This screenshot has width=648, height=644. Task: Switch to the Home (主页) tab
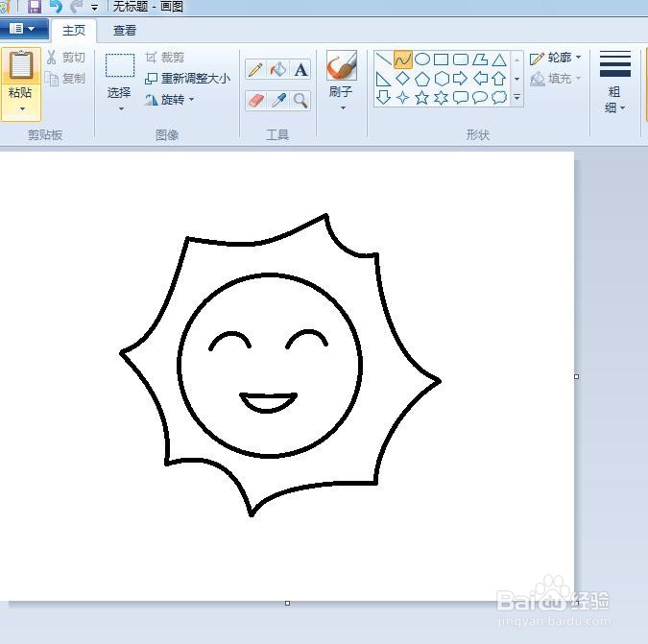(74, 31)
